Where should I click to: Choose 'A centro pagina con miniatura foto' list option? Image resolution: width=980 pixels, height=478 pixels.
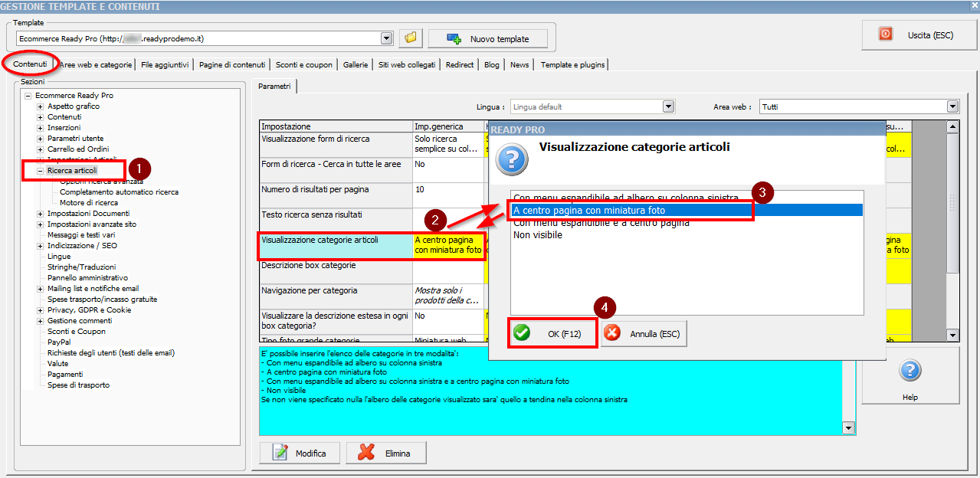click(x=687, y=210)
